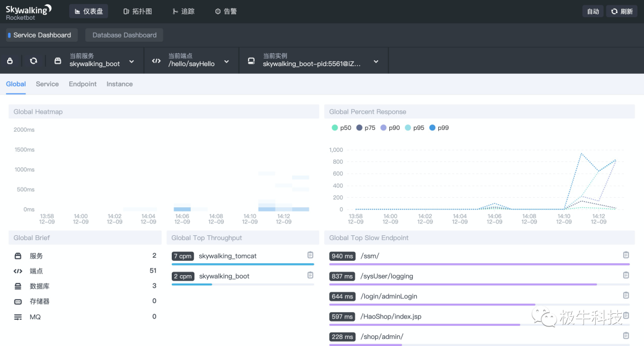The height and width of the screenshot is (346, 644).
Task: Click the 刷新 refresh button
Action: 622,11
